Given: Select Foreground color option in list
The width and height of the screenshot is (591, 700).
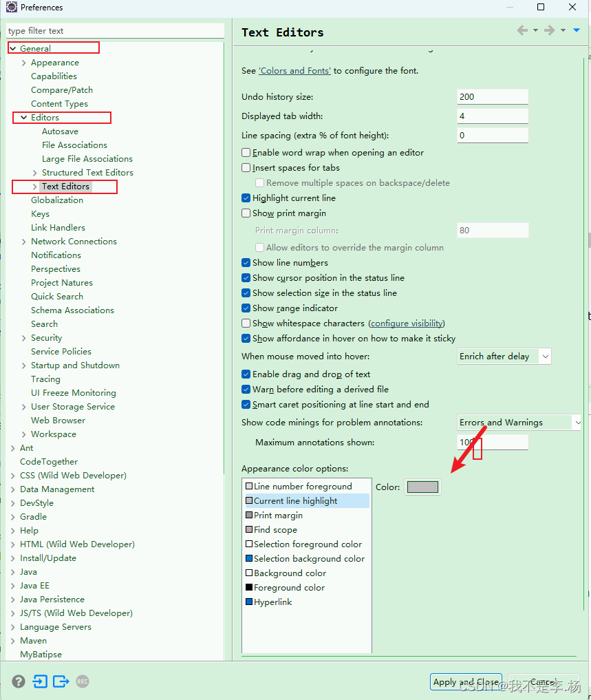Looking at the screenshot, I should tap(286, 588).
